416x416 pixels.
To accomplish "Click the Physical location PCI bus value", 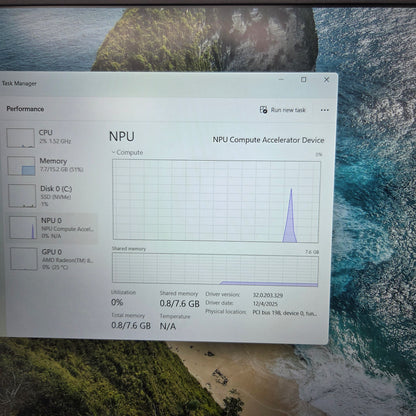I will click(x=285, y=313).
